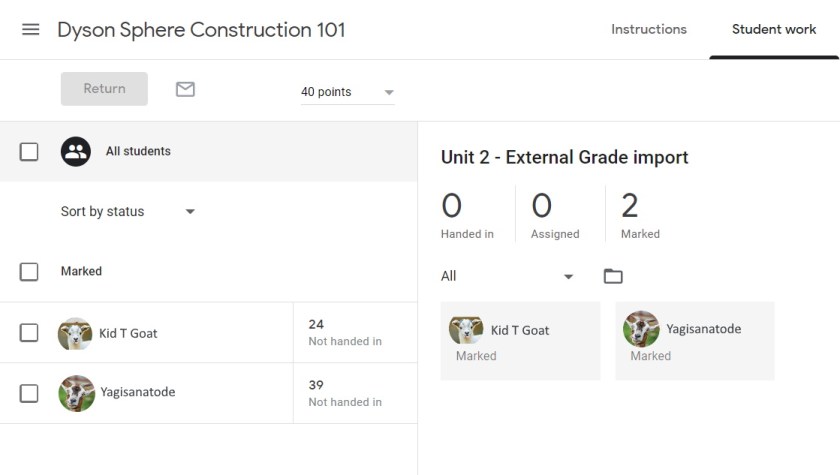The height and width of the screenshot is (475, 840).
Task: Click Kid T Goat avatar in student list
Action: (75, 334)
